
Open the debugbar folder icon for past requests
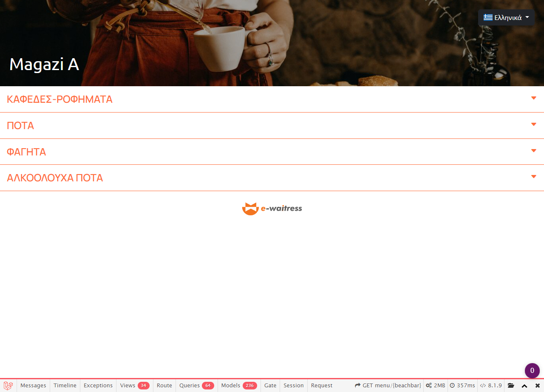click(x=511, y=386)
